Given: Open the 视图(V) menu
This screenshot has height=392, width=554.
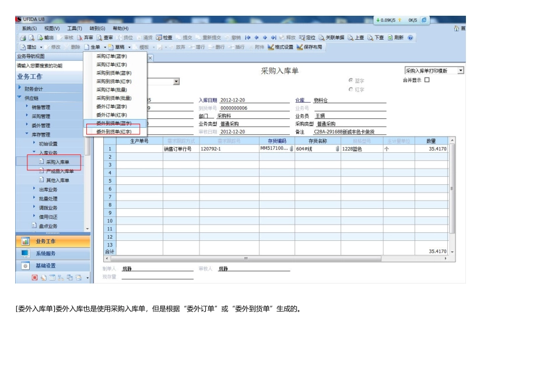Looking at the screenshot, I should (x=52, y=29).
